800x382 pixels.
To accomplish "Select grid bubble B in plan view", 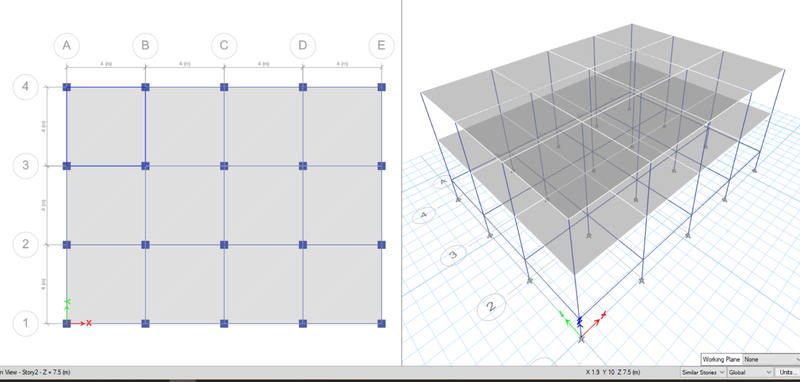I will click(145, 45).
